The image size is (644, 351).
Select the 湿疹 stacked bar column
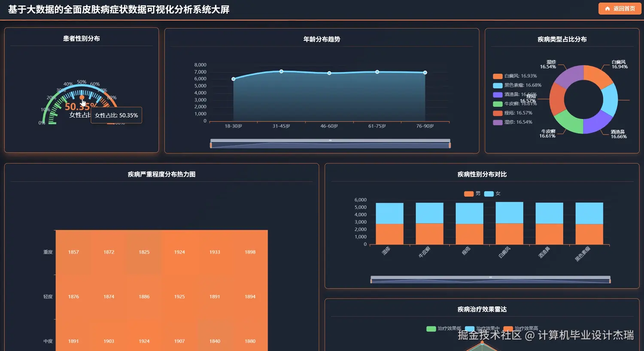pyautogui.click(x=389, y=223)
